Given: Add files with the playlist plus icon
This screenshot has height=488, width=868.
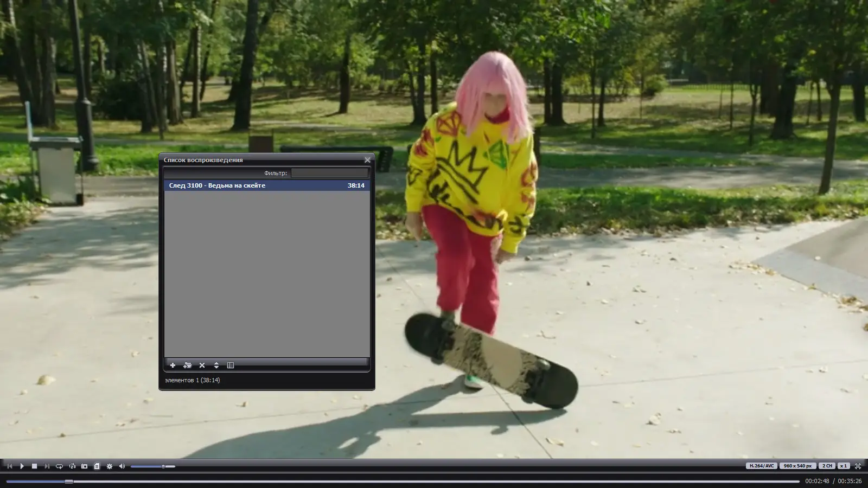Looking at the screenshot, I should pyautogui.click(x=173, y=365).
